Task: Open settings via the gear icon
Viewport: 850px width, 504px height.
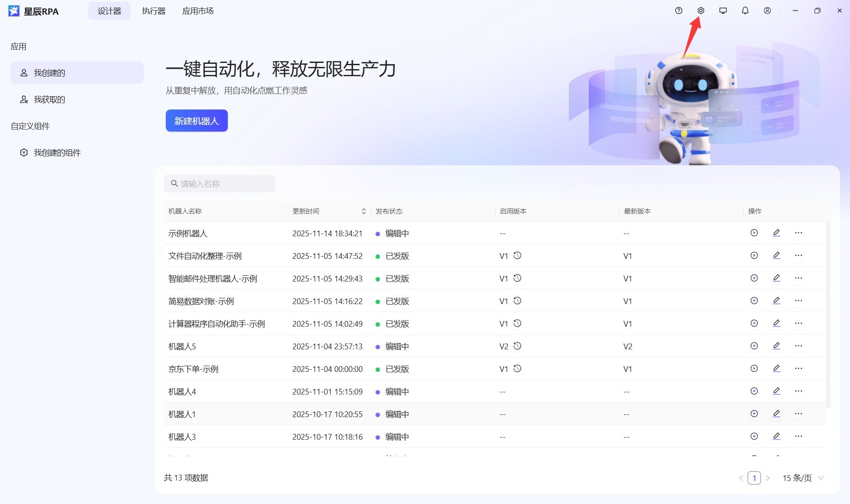Action: coord(700,10)
